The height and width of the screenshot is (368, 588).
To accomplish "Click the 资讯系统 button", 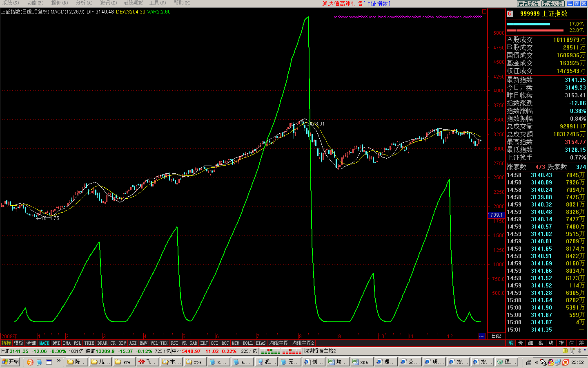I will click(x=528, y=4).
